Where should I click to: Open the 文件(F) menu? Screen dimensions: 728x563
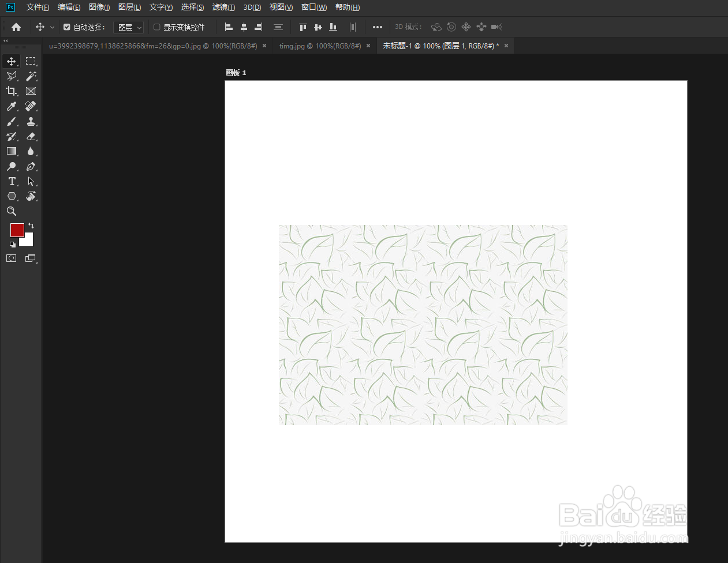click(38, 7)
